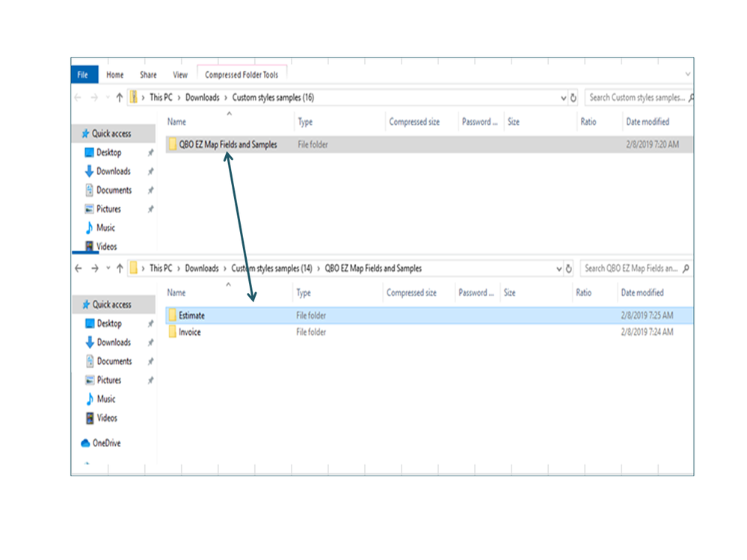Click pin icon beside lower Documents entry

tap(150, 361)
